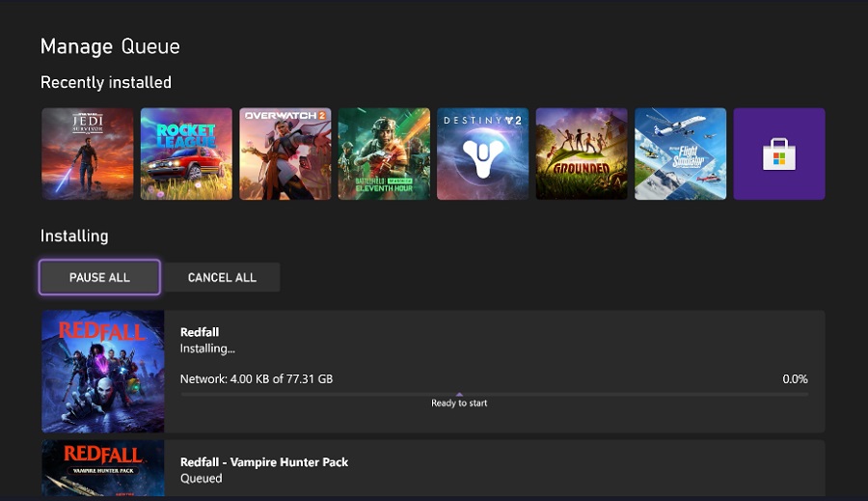868x501 pixels.
Task: Launch Rocket League from recently installed
Action: tap(186, 153)
